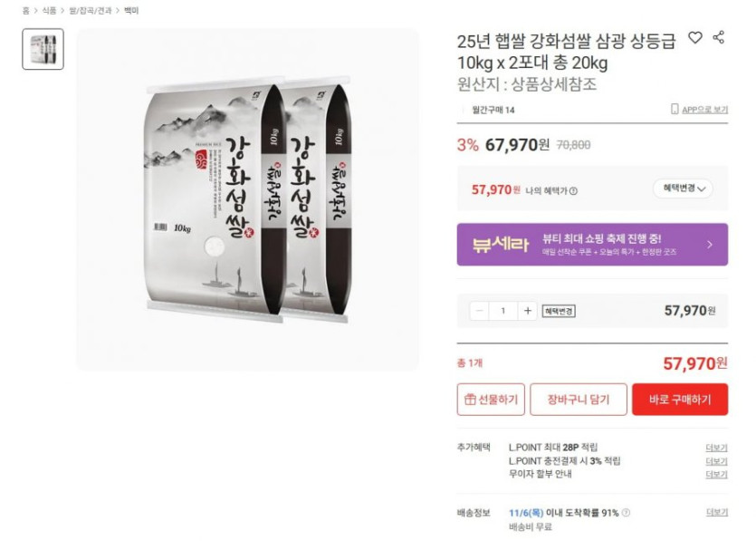Click the 선물하기 gift button
The width and height of the screenshot is (756, 541).
(491, 400)
